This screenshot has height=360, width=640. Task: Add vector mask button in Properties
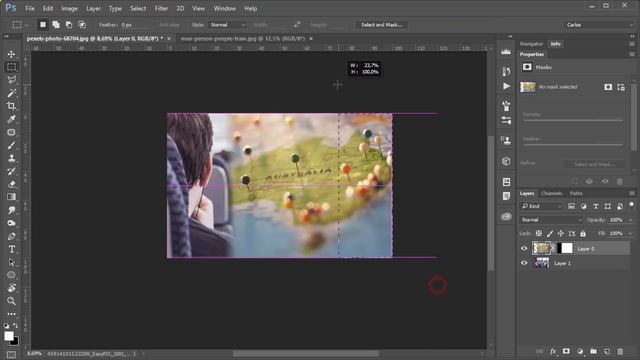coord(621,87)
